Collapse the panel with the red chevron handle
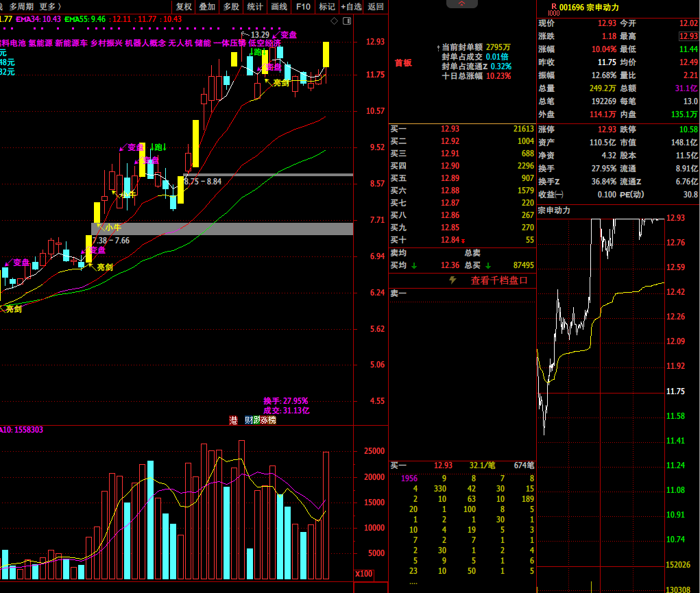This screenshot has width=700, height=593. [x=462, y=3]
